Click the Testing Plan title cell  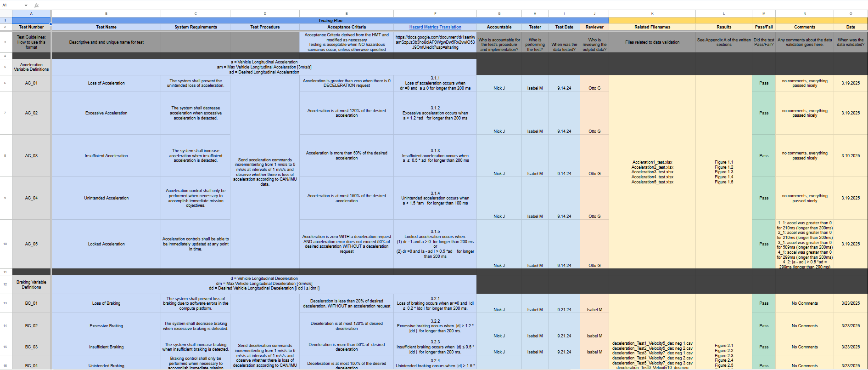click(x=330, y=21)
